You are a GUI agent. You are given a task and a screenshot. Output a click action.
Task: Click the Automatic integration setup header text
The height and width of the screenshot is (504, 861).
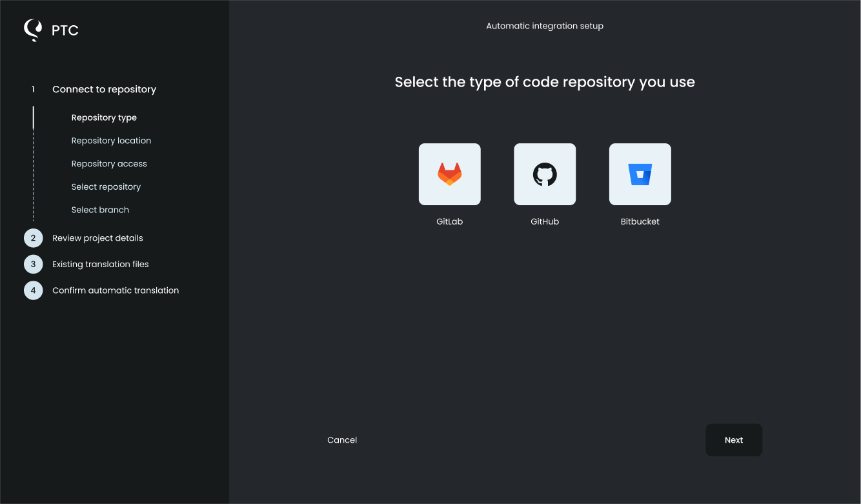coord(544,26)
